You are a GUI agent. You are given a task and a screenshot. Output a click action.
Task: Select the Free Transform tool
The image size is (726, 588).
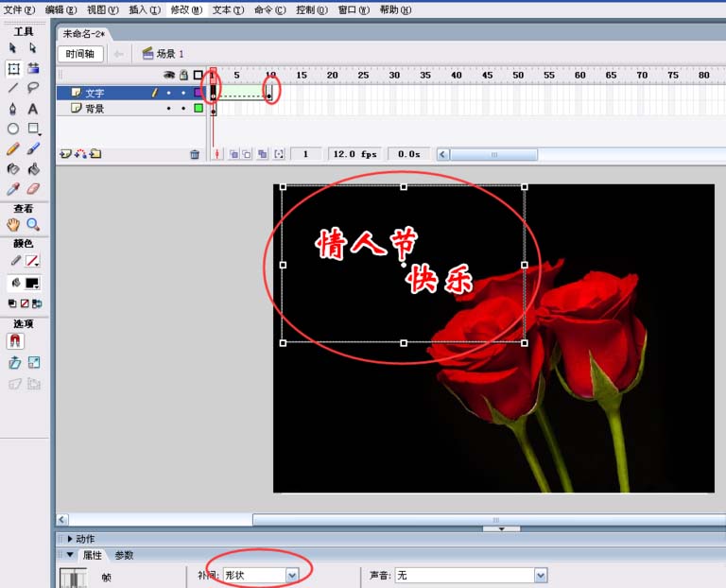(13, 68)
